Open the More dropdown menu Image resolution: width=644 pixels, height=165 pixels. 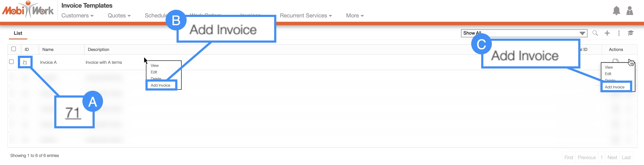click(354, 15)
